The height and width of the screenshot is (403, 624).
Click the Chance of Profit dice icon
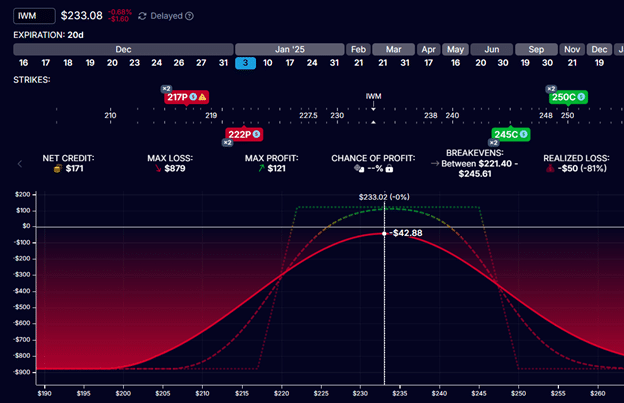(359, 169)
